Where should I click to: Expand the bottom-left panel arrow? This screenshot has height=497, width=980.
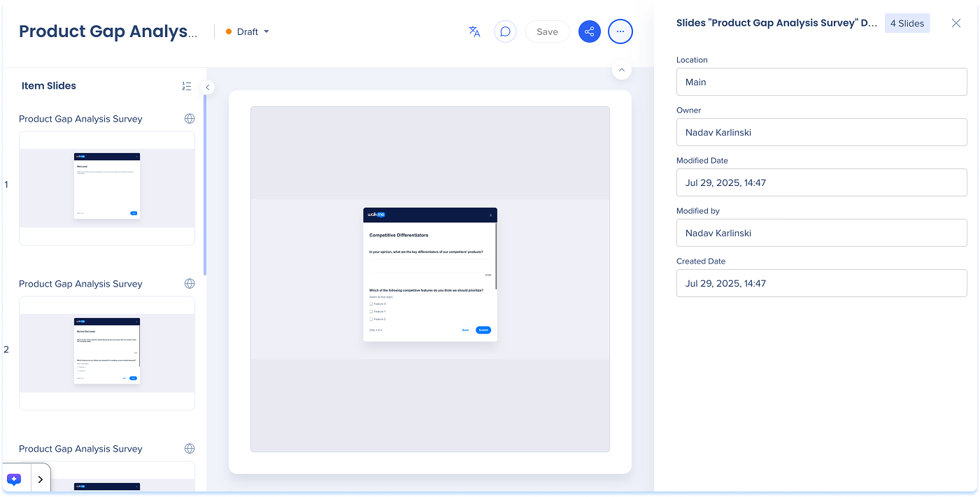pos(40,480)
